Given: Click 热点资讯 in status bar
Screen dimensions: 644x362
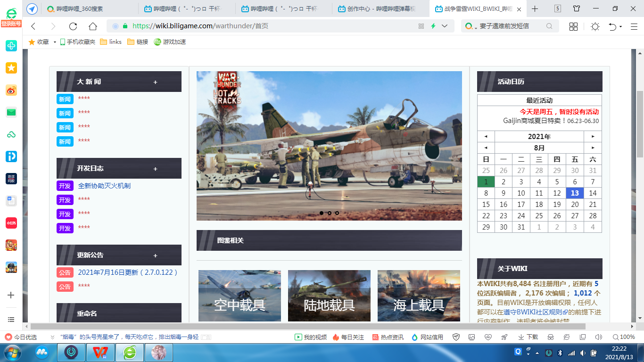Looking at the screenshot, I should [388, 337].
